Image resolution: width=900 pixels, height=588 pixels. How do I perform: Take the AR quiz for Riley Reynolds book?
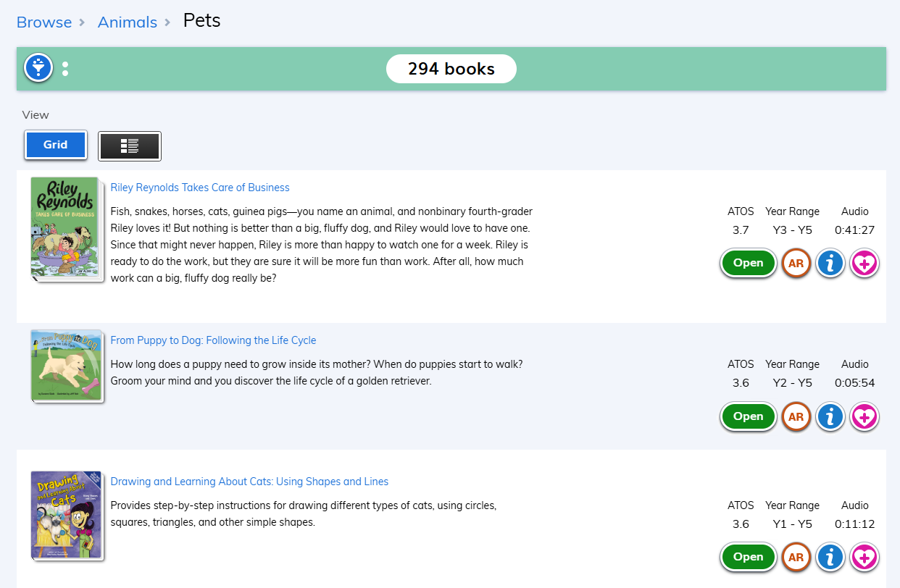point(796,263)
